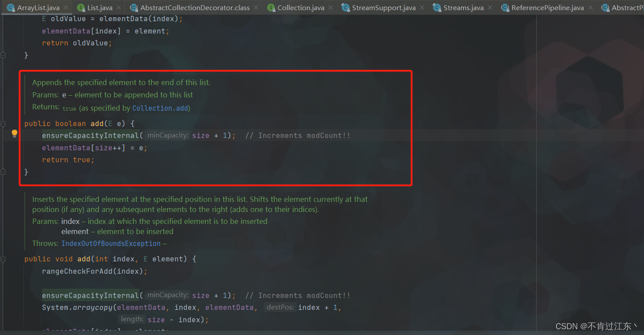
Task: Close the List.java tab
Action: pos(119,7)
